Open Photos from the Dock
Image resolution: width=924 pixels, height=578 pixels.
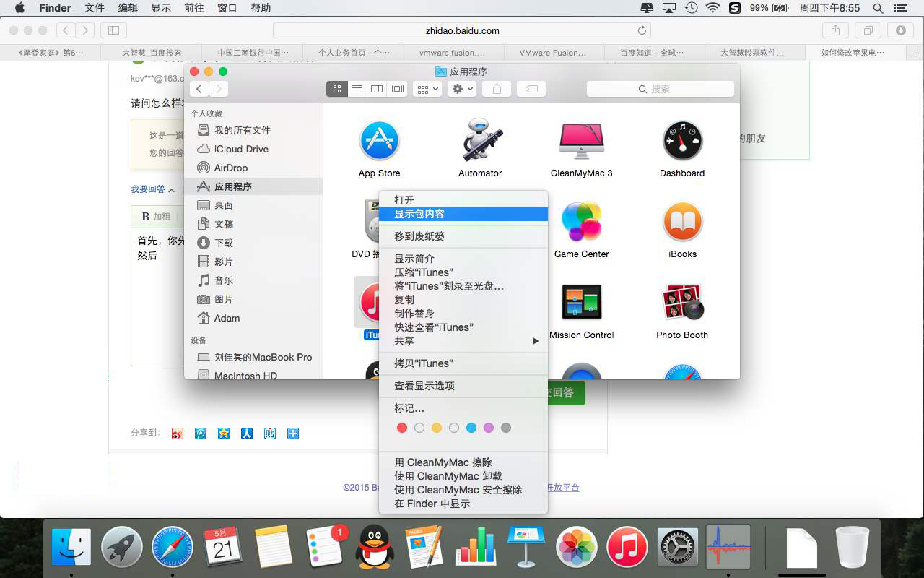(576, 547)
